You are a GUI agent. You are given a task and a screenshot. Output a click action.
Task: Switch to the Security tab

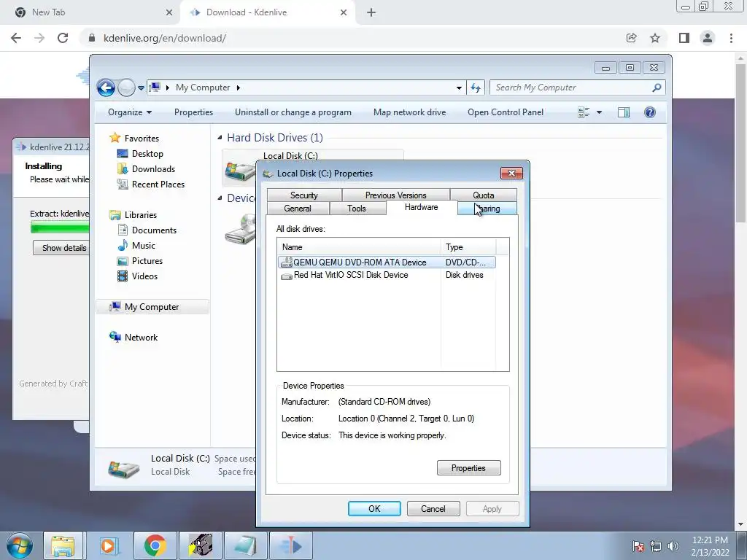coord(304,195)
